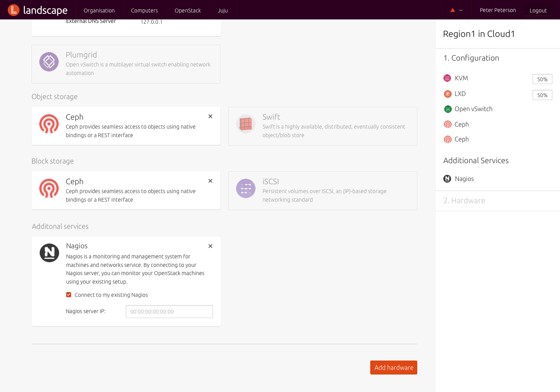Image resolution: width=560 pixels, height=392 pixels.
Task: Click the Logout button
Action: click(538, 10)
